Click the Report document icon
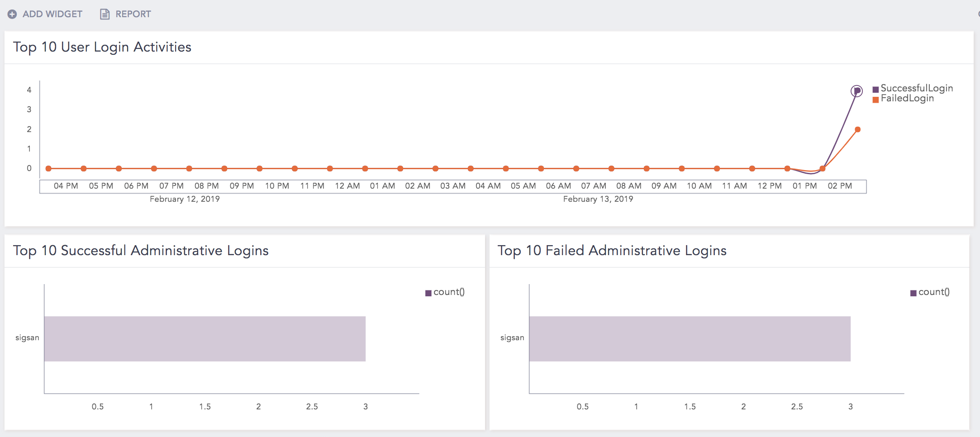980x437 pixels. (x=105, y=14)
